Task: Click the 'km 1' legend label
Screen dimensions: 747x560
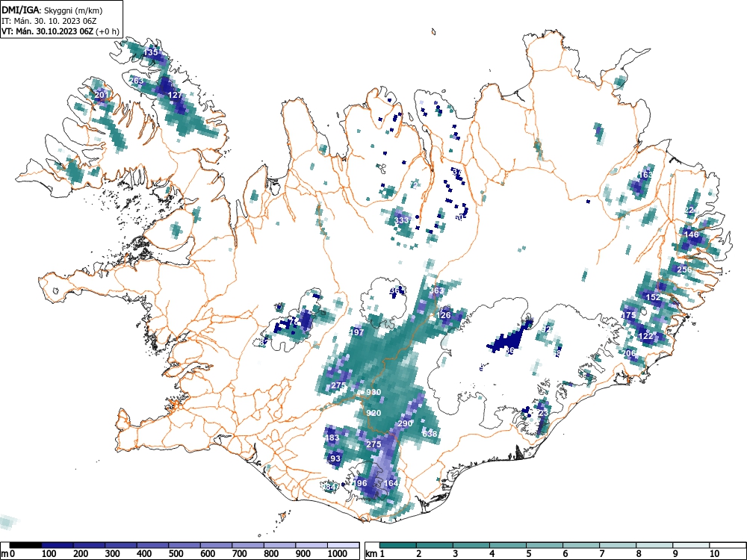Action: click(x=375, y=554)
